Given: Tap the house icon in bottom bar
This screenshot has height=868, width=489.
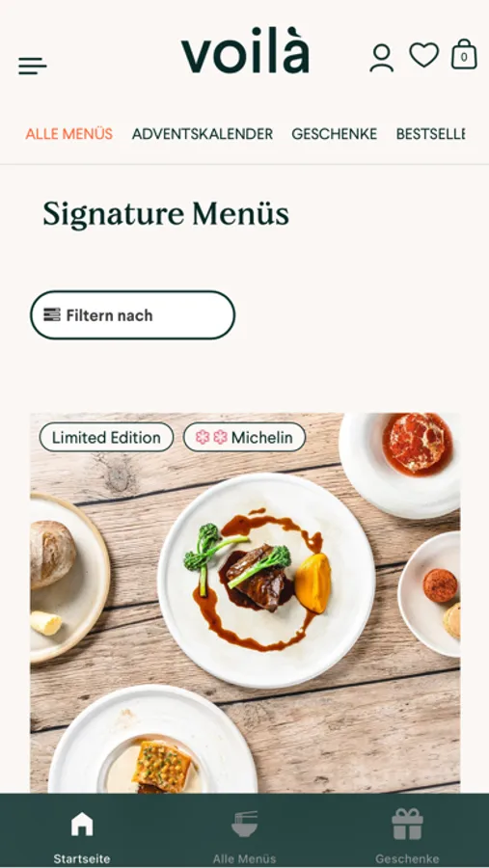Looking at the screenshot, I should (x=82, y=825).
